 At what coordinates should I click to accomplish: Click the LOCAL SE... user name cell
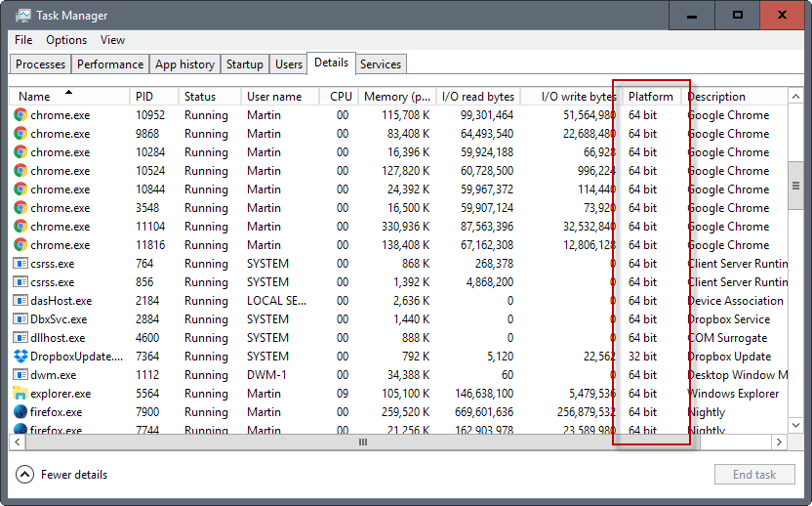pos(276,301)
